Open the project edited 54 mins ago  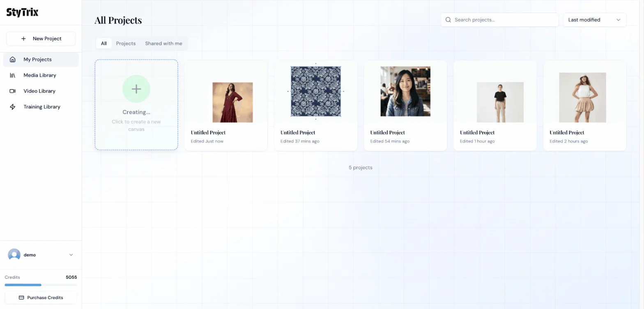click(405, 92)
